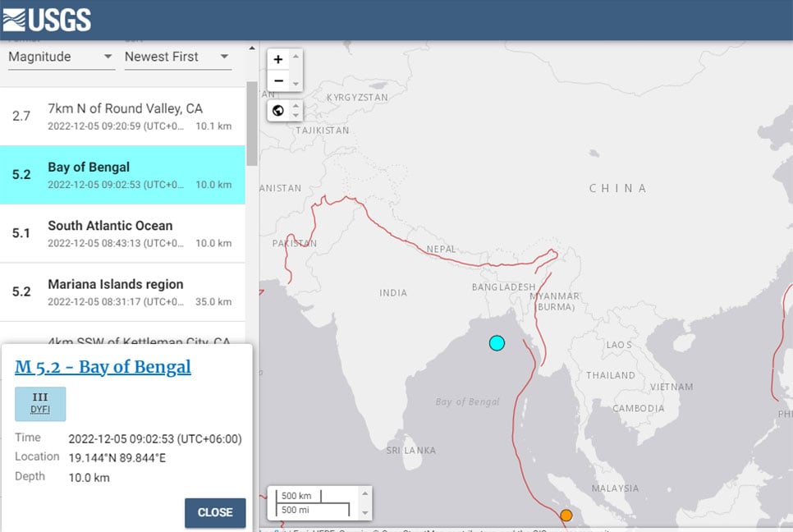793x532 pixels.
Task: Select the Bay of Bengal list entry
Action: [x=123, y=175]
